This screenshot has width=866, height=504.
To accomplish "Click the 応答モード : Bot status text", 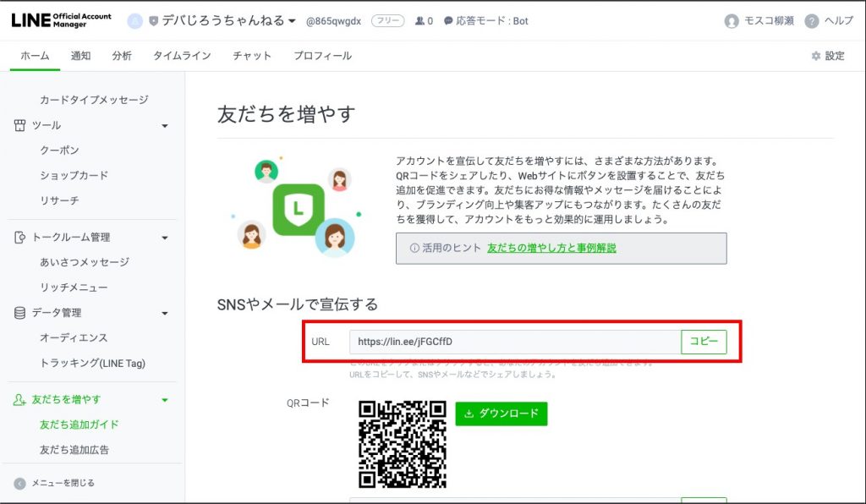I will pos(492,21).
